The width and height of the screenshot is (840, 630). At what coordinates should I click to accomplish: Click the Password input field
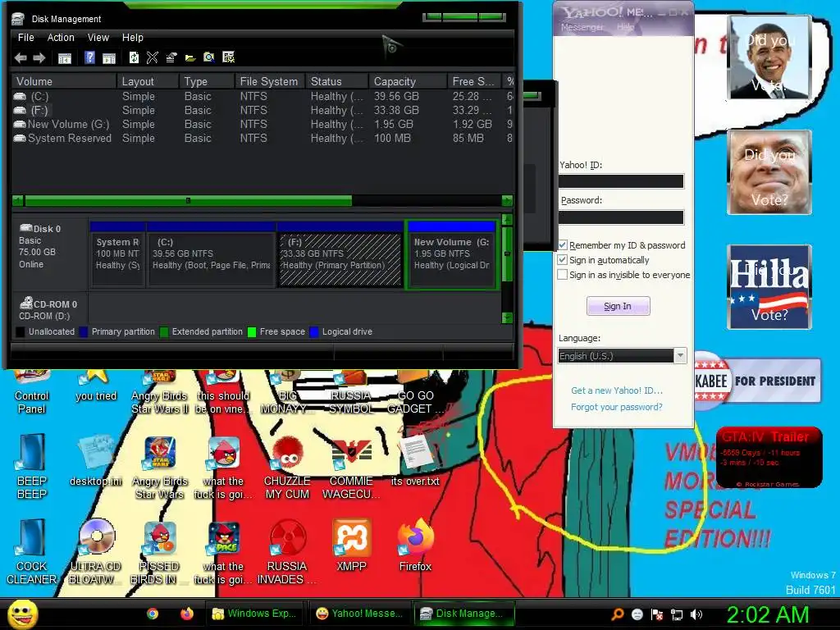tap(621, 217)
